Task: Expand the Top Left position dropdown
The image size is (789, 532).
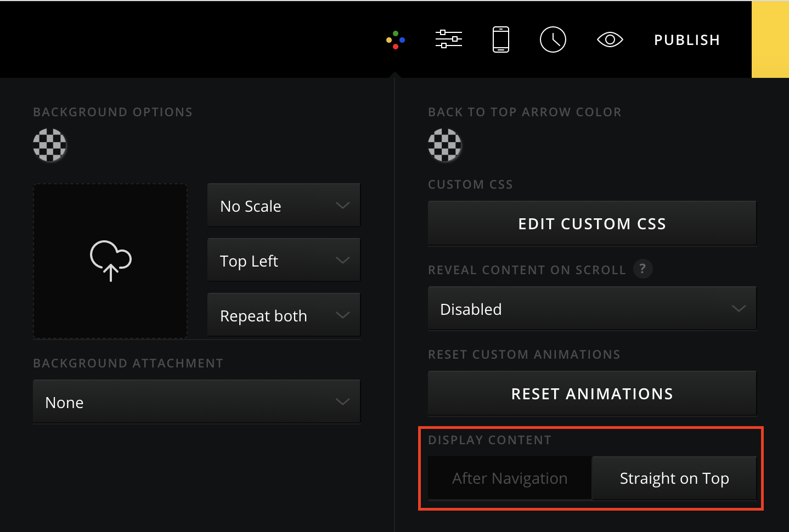Action: [x=284, y=261]
